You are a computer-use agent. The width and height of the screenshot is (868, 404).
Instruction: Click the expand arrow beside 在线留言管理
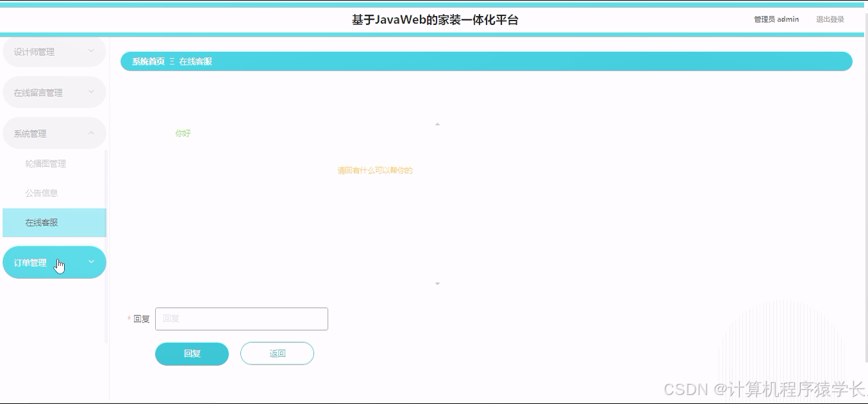click(x=91, y=92)
